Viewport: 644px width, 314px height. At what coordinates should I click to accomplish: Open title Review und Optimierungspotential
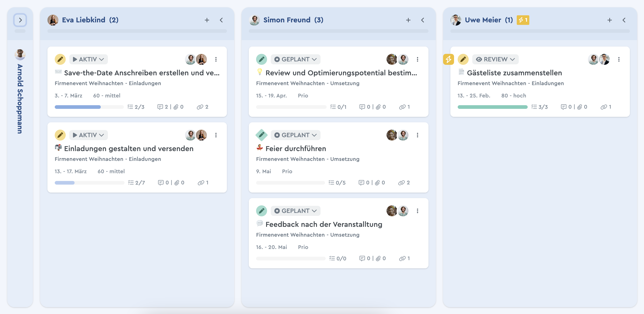[341, 73]
